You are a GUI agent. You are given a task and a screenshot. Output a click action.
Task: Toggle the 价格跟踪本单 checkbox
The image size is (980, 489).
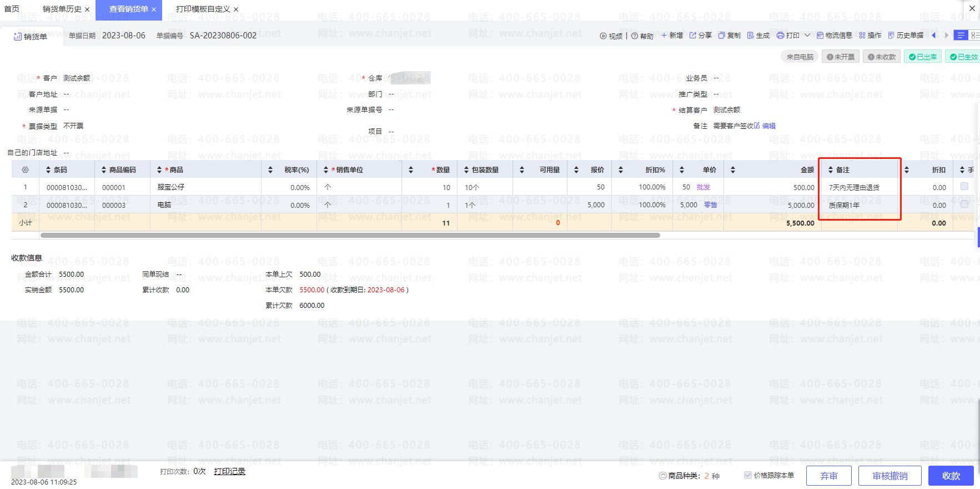click(x=748, y=475)
